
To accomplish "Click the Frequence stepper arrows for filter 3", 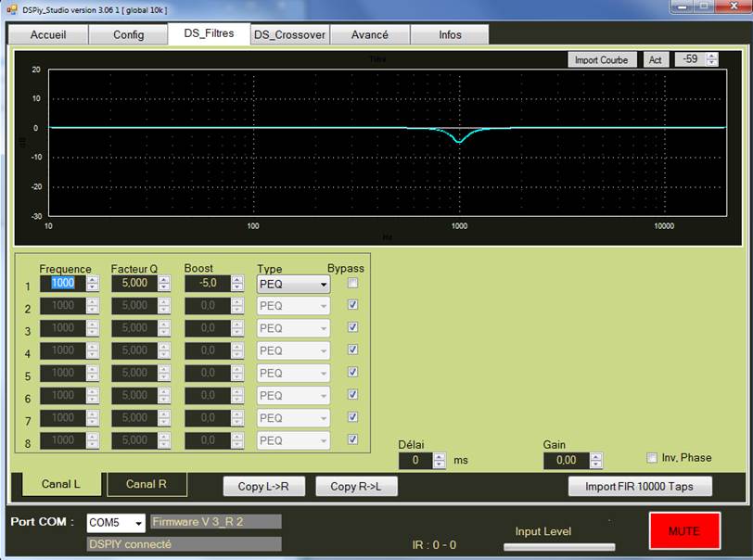I will coord(93,328).
